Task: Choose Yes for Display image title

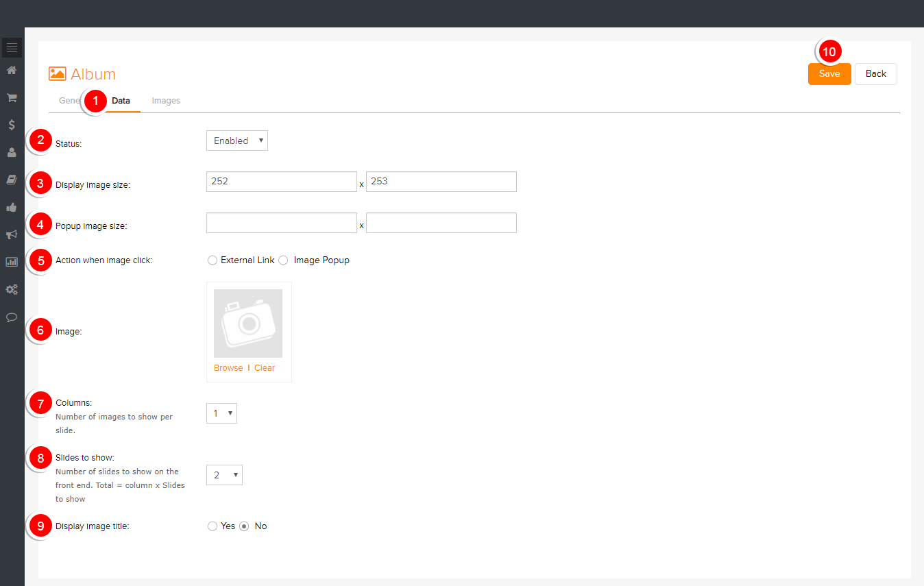Action: pos(212,526)
